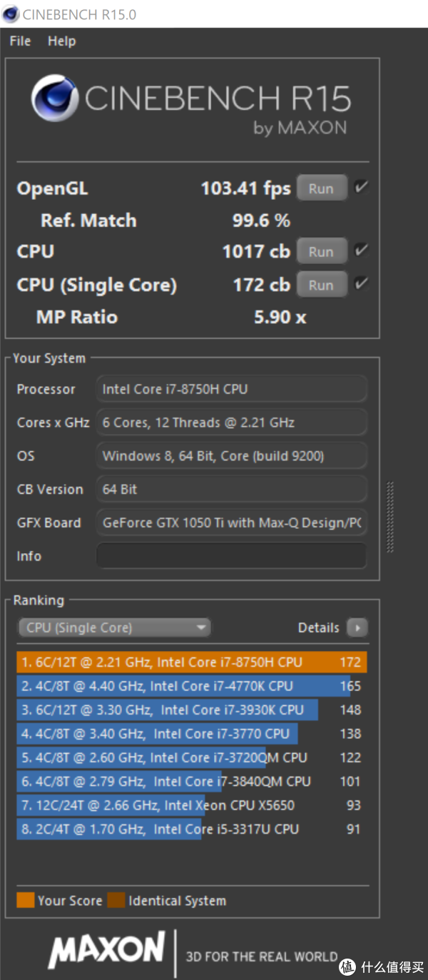Viewport: 428px width, 980px height.
Task: Toggle the OpenGL test checkbox
Action: coord(361,188)
